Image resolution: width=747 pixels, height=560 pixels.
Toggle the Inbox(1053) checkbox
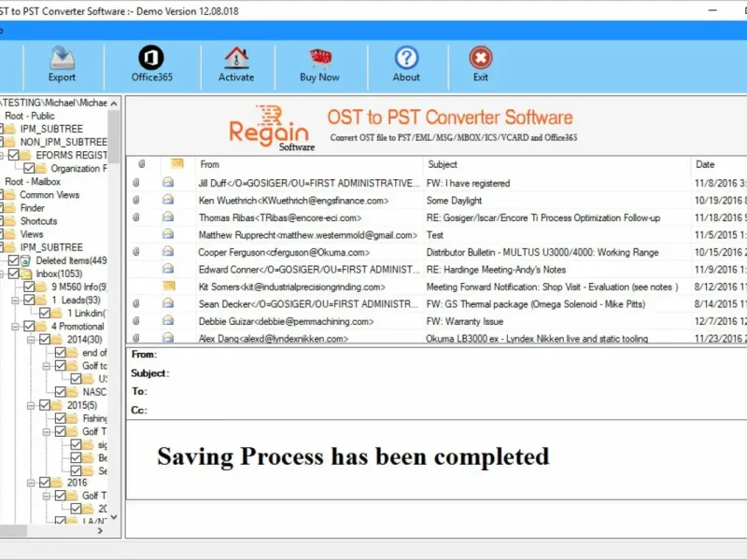point(13,273)
